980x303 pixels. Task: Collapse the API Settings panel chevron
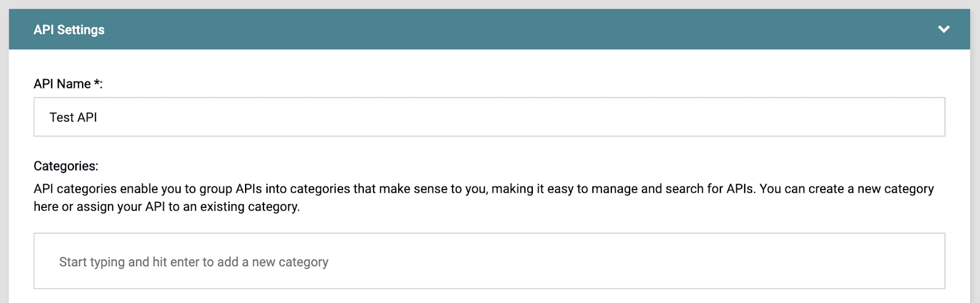[x=943, y=29]
